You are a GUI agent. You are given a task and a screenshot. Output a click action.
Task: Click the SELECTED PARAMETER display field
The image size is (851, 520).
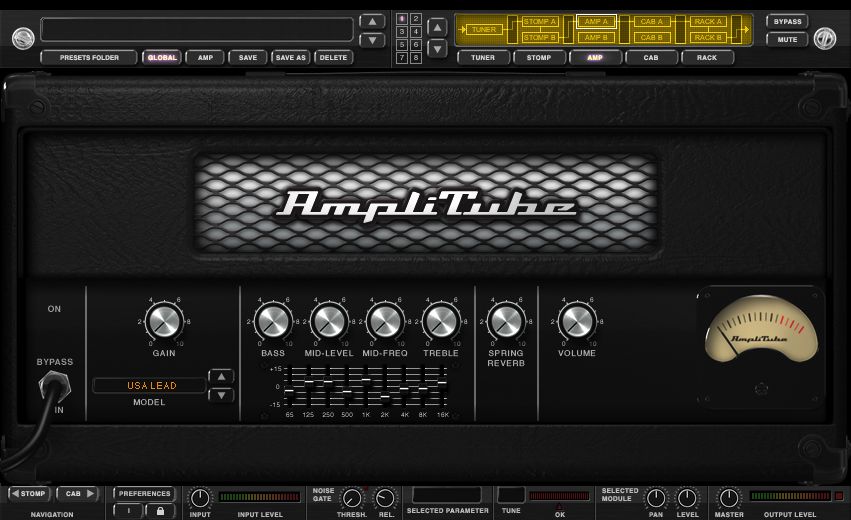point(447,495)
